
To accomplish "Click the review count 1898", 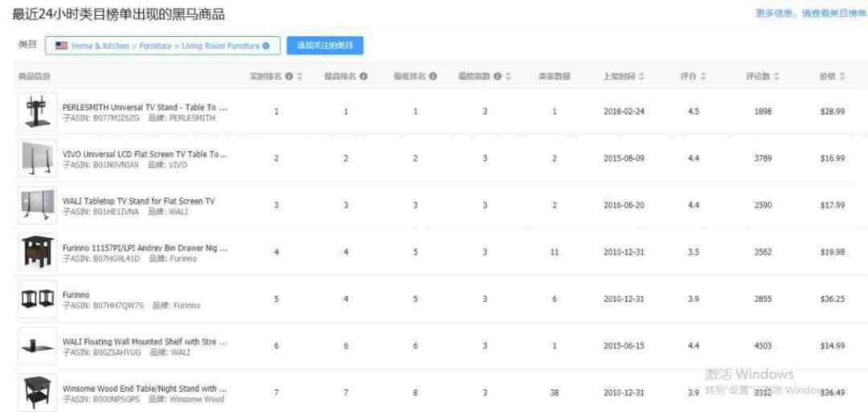I will 762,112.
